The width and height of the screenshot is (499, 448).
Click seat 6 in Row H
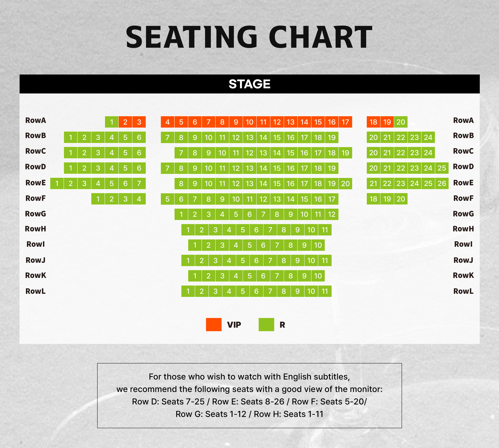click(256, 230)
